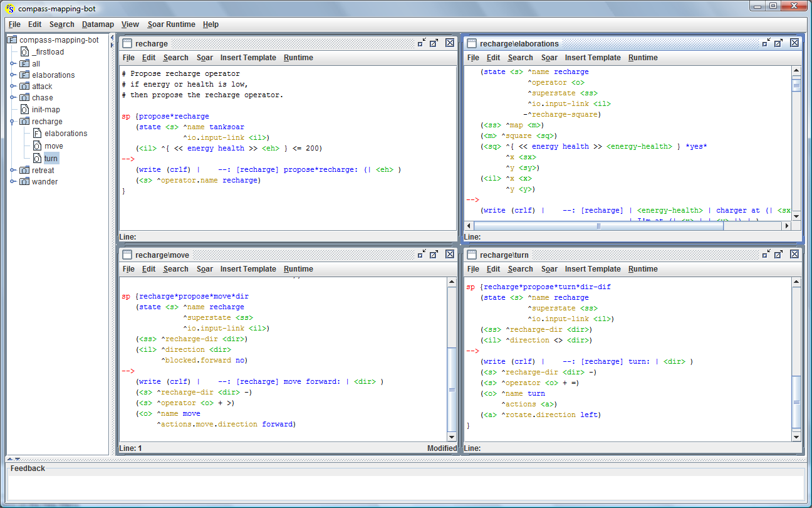Iconify the recharge\move editor window

pyautogui.click(x=422, y=254)
